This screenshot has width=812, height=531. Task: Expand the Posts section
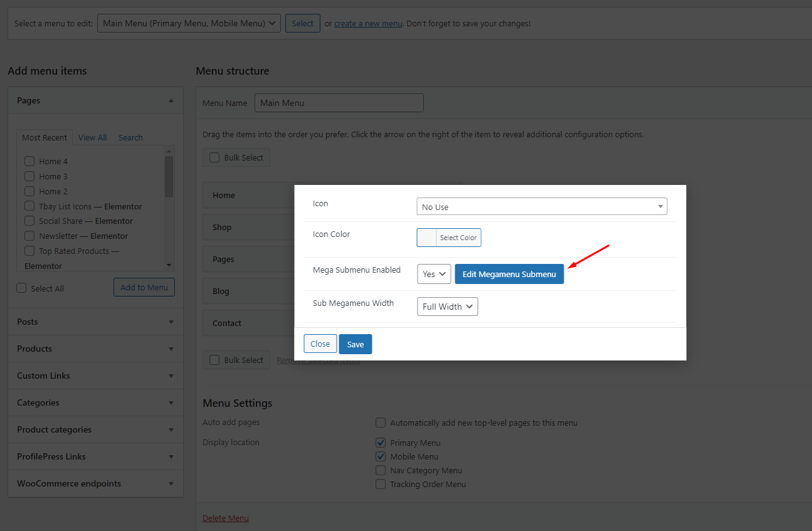171,322
